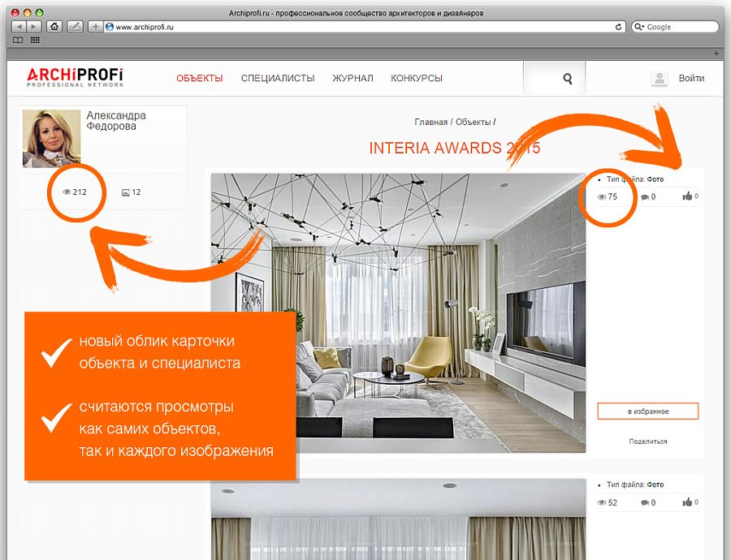Click the photo count icon showing 12
The image size is (731, 560).
tap(126, 192)
